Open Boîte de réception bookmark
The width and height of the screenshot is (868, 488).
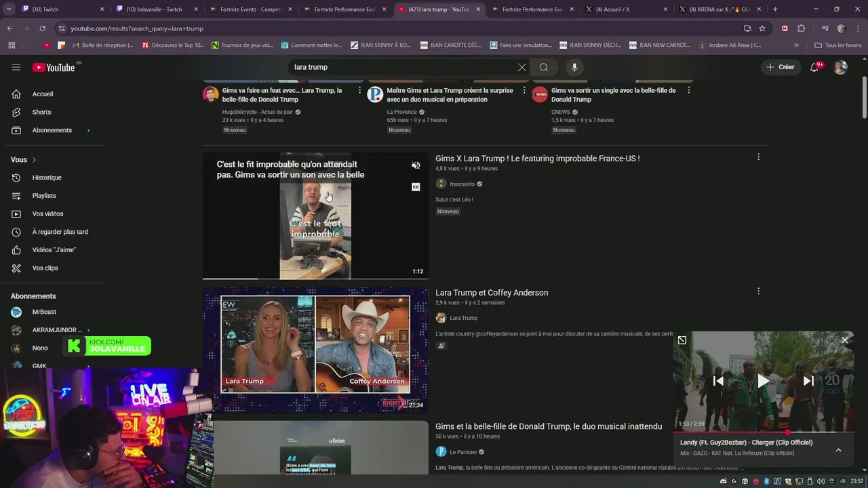point(102,45)
